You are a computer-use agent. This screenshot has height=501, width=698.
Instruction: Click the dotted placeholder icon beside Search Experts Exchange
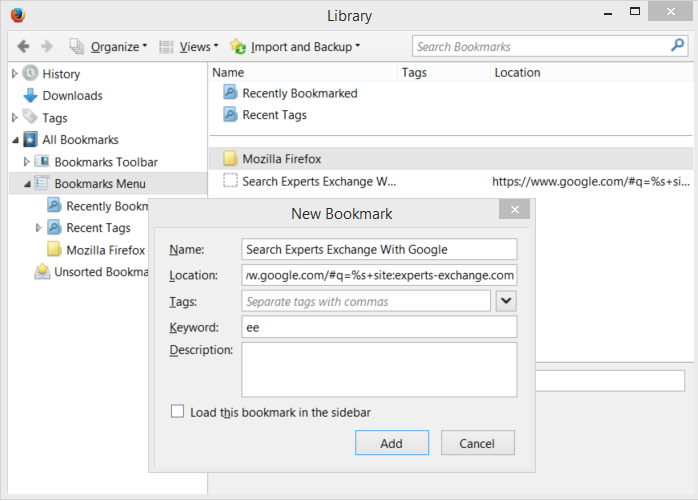tap(230, 180)
